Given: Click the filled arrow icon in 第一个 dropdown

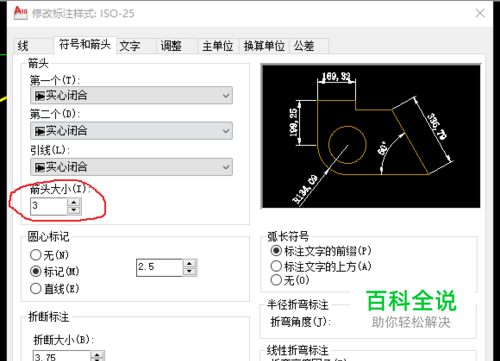Looking at the screenshot, I should pyautogui.click(x=40, y=96).
